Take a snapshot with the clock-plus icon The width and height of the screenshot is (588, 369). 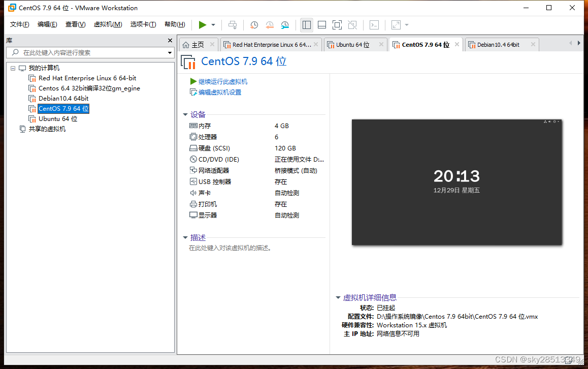pyautogui.click(x=254, y=25)
